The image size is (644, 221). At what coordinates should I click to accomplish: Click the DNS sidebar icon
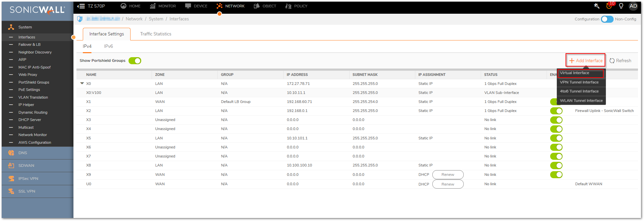(x=11, y=153)
